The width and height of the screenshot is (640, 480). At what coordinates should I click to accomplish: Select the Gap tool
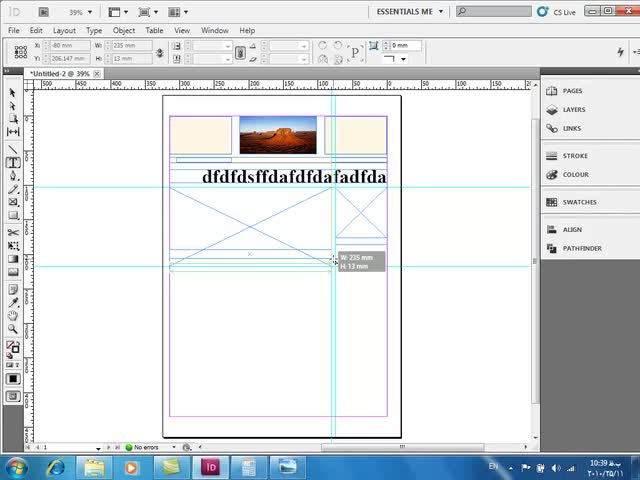pos(13,132)
